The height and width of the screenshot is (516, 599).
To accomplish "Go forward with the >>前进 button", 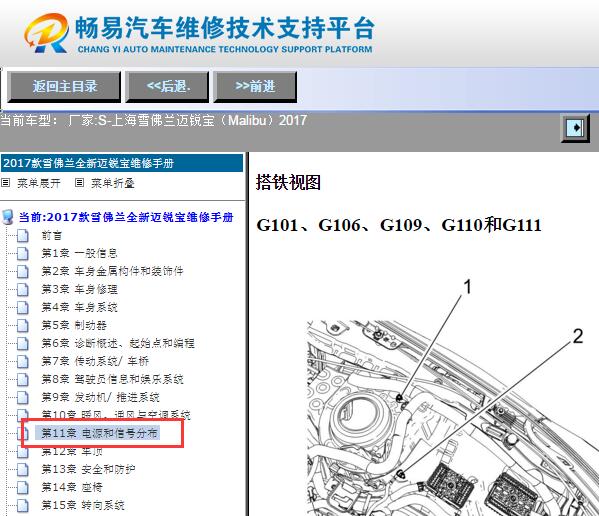I will (255, 86).
